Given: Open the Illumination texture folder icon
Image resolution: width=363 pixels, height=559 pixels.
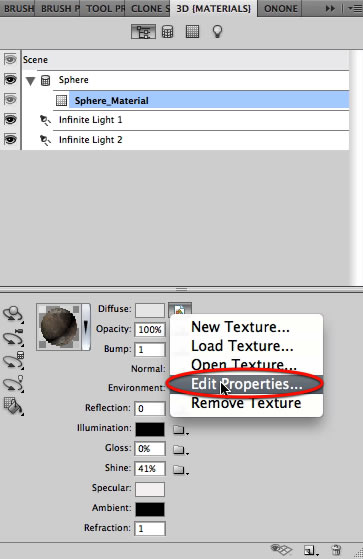Looking at the screenshot, I should pos(180,430).
